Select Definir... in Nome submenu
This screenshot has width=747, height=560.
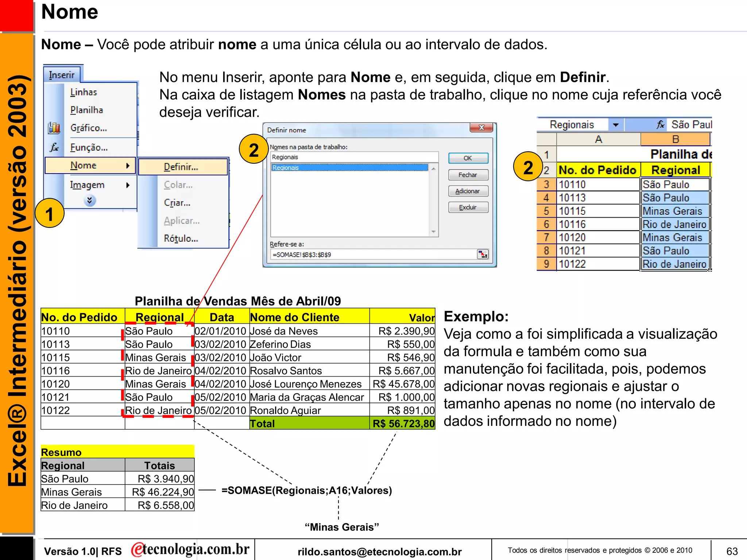tap(183, 167)
